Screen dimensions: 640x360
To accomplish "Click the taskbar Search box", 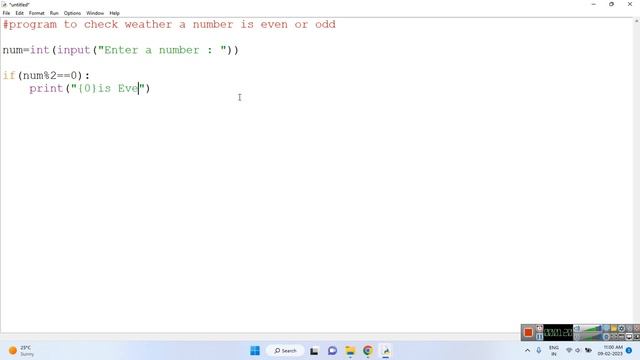I will click(285, 351).
